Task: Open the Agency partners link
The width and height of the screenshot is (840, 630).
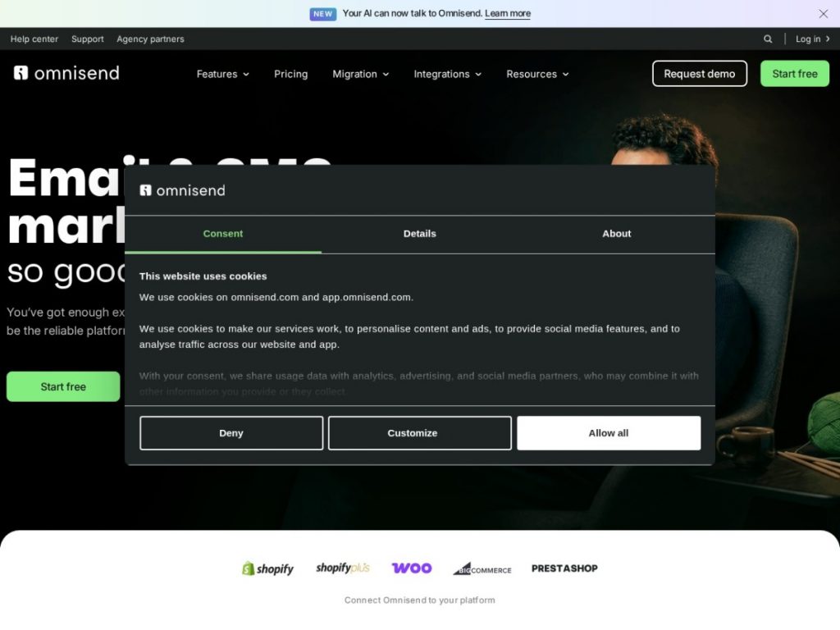Action: click(x=151, y=39)
